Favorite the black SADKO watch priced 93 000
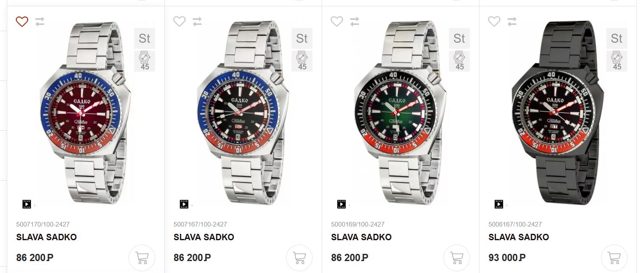This screenshot has height=273, width=644. (x=494, y=21)
